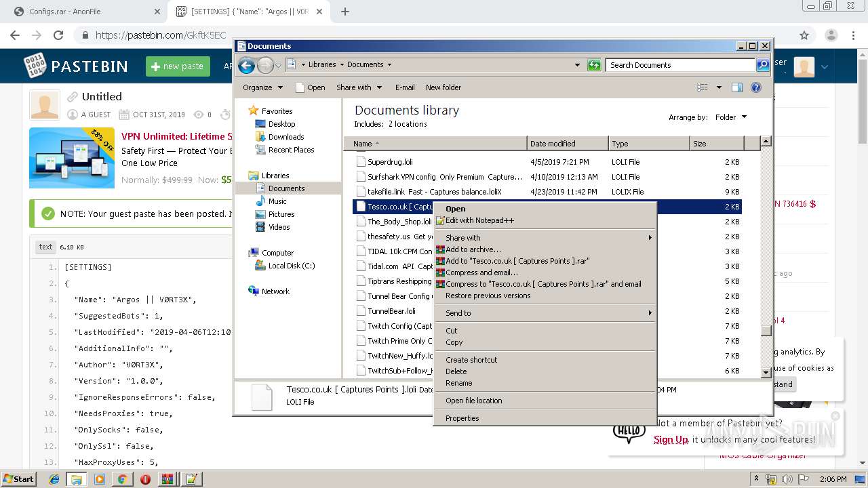Refresh the Documents folder with the green refresh icon

tap(594, 65)
